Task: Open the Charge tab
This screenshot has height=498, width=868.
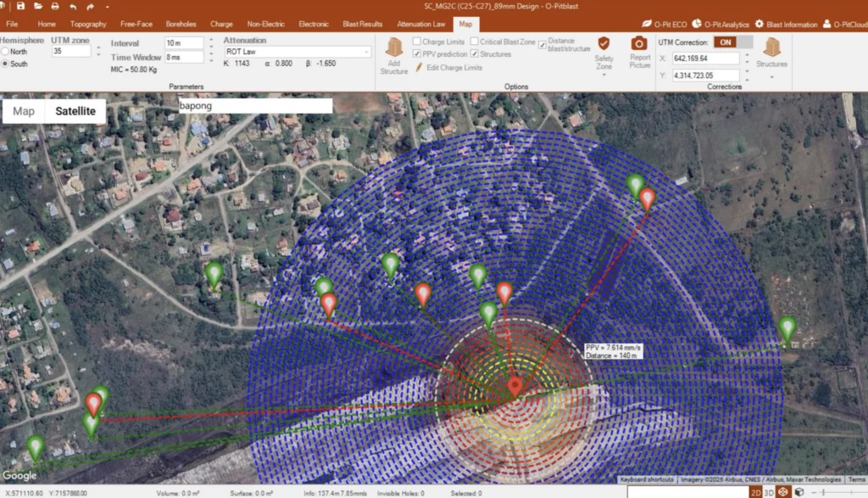Action: (221, 24)
